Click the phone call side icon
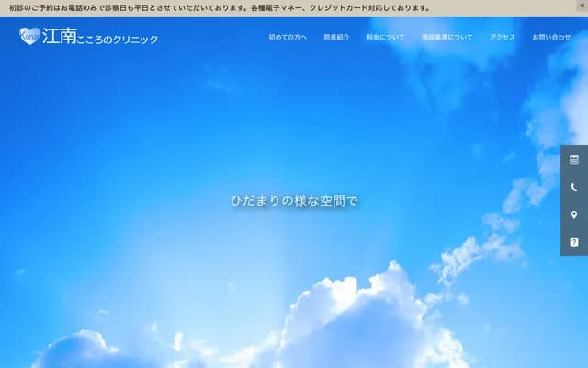Screen dimensions: 588x368 pos(574,187)
